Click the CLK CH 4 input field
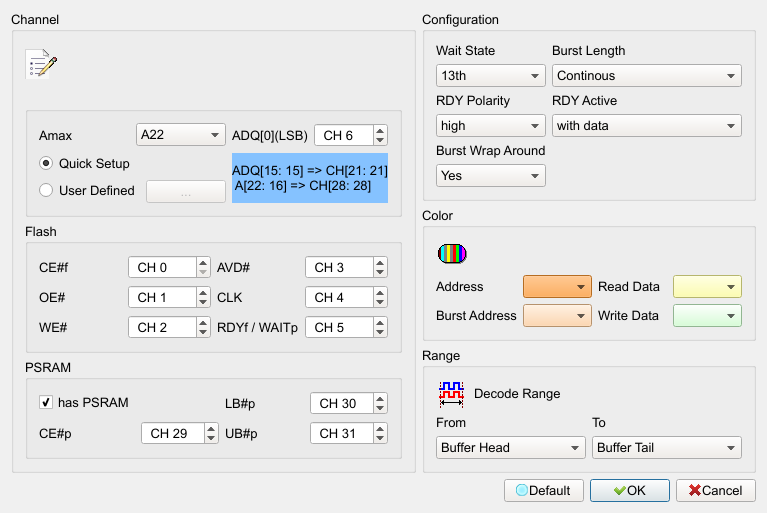767x513 pixels. pos(339,297)
